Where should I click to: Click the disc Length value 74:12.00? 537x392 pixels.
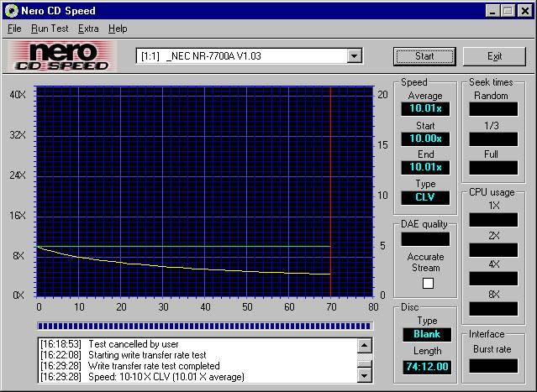tap(427, 367)
